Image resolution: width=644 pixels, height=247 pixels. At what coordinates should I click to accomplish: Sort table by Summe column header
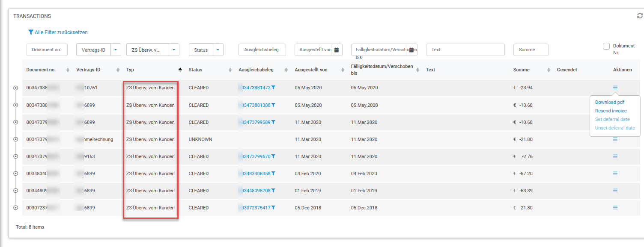tap(521, 70)
